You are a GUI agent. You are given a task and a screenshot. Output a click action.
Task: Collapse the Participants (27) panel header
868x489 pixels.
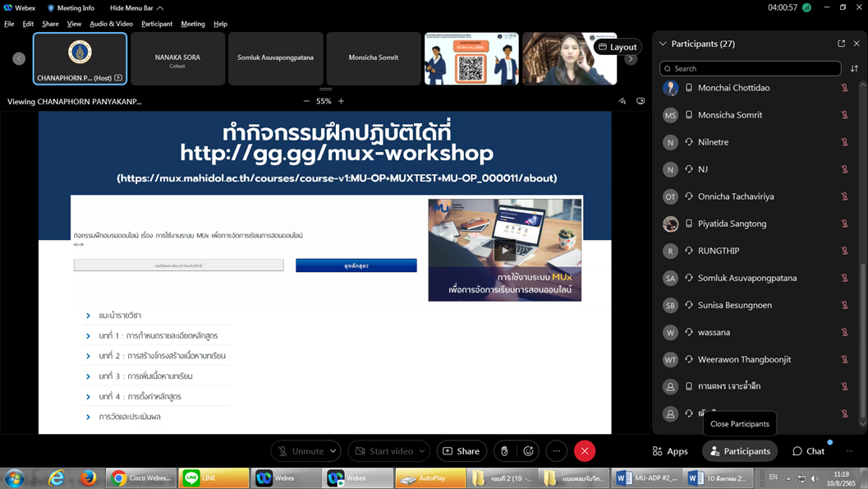click(x=664, y=44)
